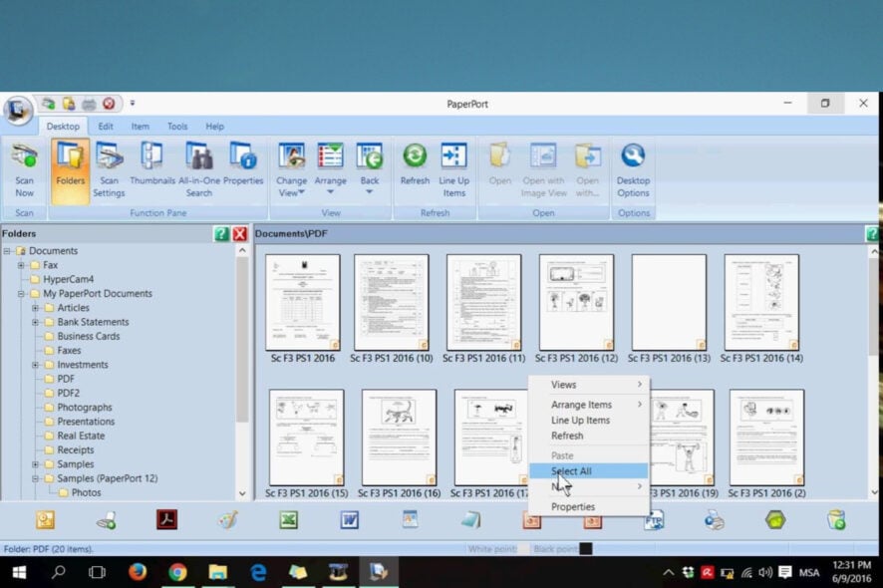Open the Windows Start menu
The image size is (883, 588).
pyautogui.click(x=19, y=572)
